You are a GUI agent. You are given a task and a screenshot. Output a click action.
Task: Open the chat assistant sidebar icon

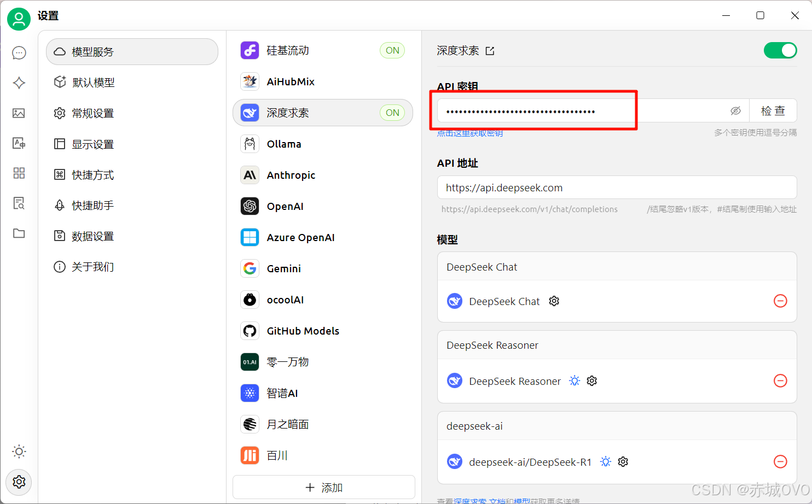pyautogui.click(x=19, y=52)
